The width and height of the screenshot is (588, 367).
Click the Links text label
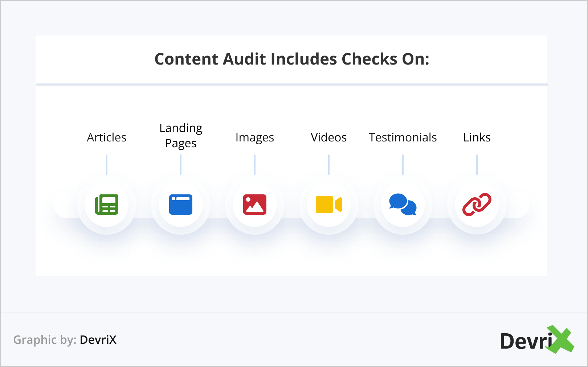point(477,137)
